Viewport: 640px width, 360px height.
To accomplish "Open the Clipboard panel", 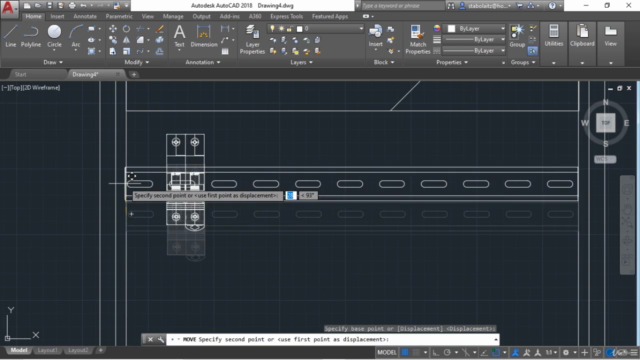I will click(582, 36).
